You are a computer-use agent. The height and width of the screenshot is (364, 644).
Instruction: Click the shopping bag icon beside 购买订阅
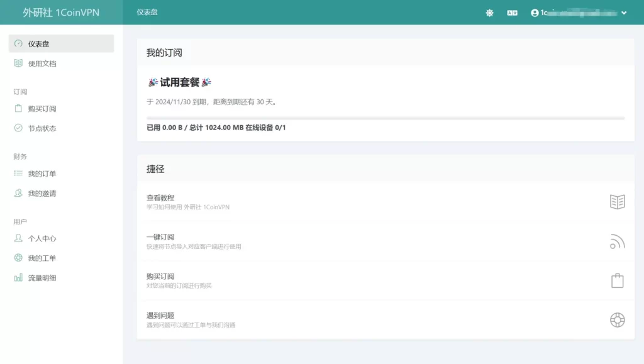pos(617,280)
